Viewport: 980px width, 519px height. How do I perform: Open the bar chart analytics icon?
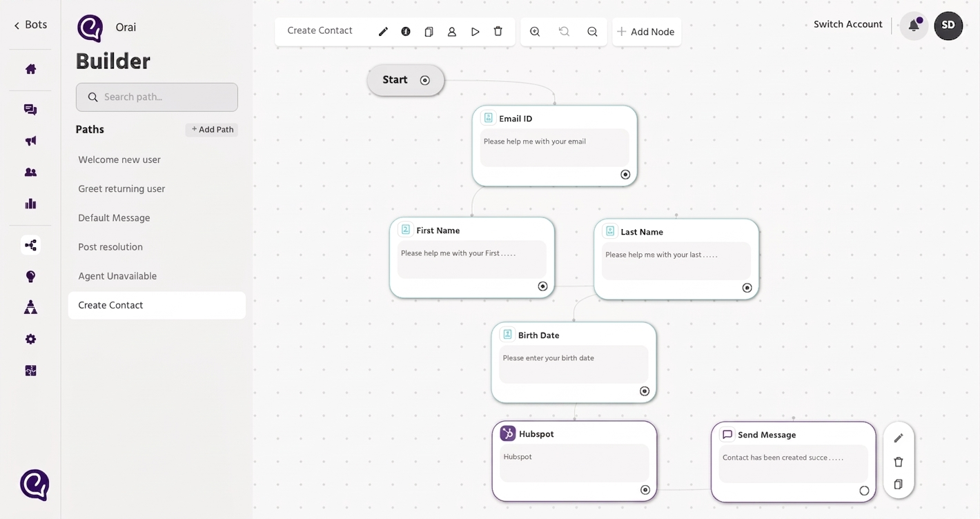(x=30, y=204)
